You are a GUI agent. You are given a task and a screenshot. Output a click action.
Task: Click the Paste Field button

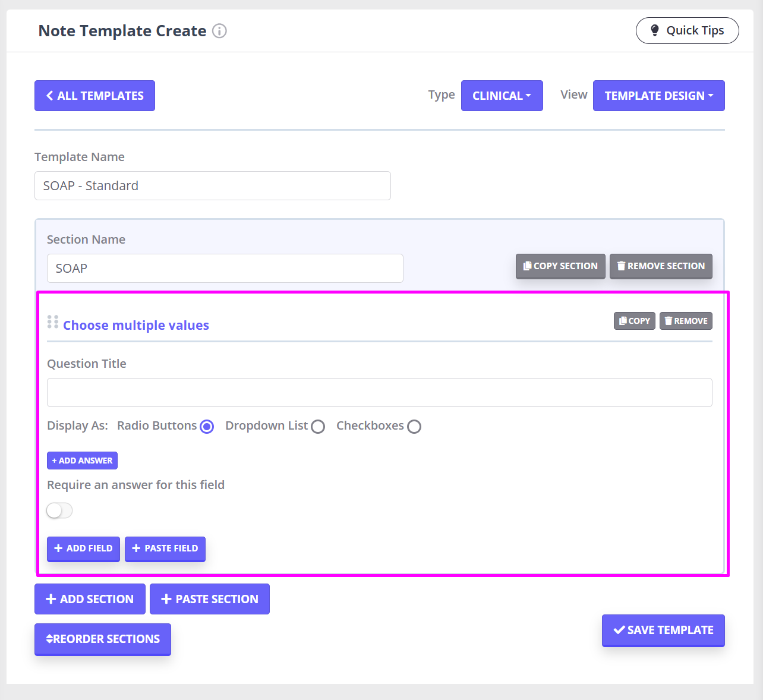(165, 548)
